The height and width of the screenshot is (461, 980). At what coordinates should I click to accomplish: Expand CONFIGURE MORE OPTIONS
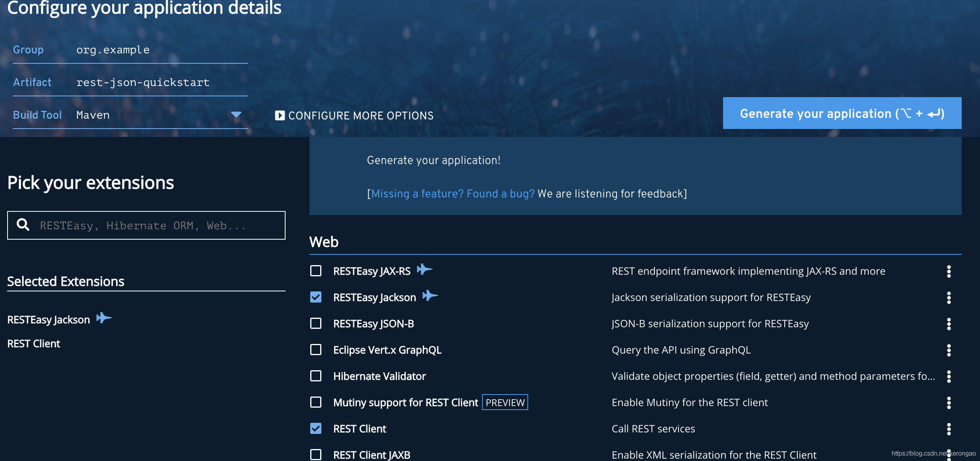pos(354,115)
